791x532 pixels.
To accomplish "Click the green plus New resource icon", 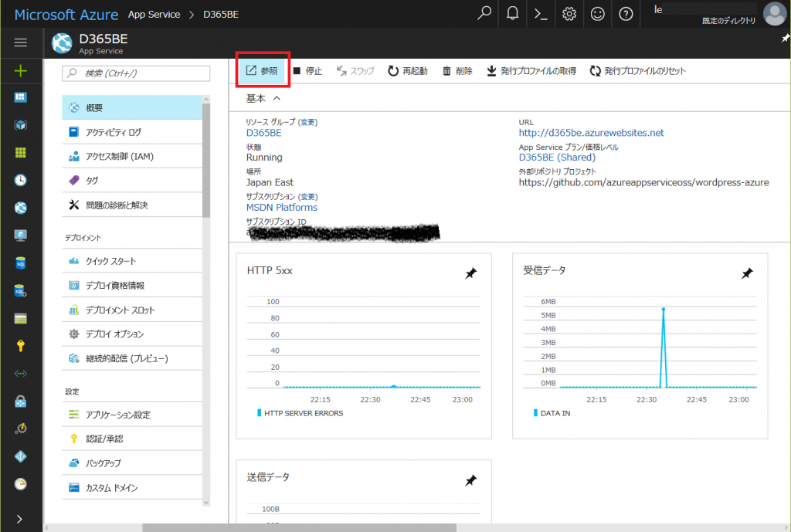I will coord(20,71).
